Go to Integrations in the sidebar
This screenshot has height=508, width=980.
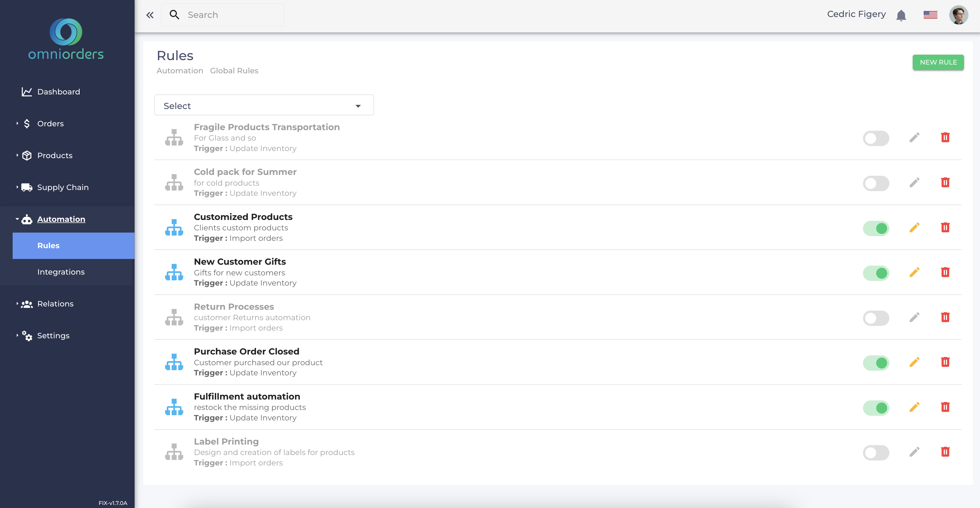pyautogui.click(x=61, y=272)
